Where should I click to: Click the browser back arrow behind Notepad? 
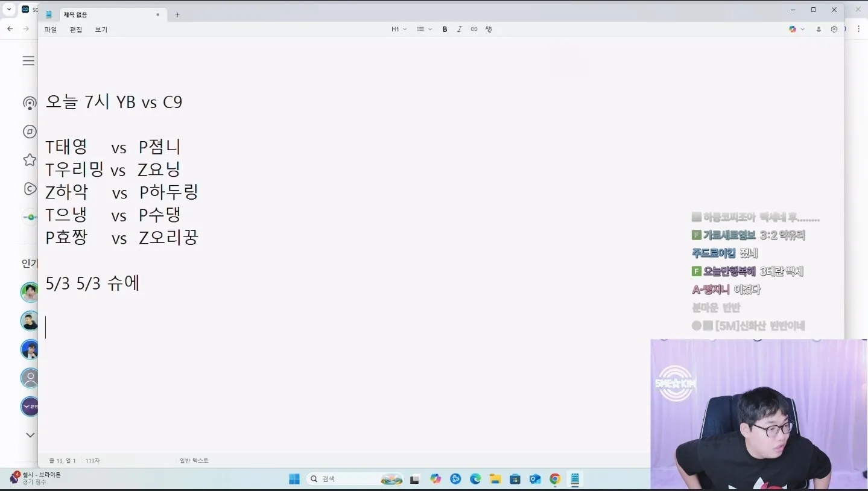pyautogui.click(x=10, y=29)
